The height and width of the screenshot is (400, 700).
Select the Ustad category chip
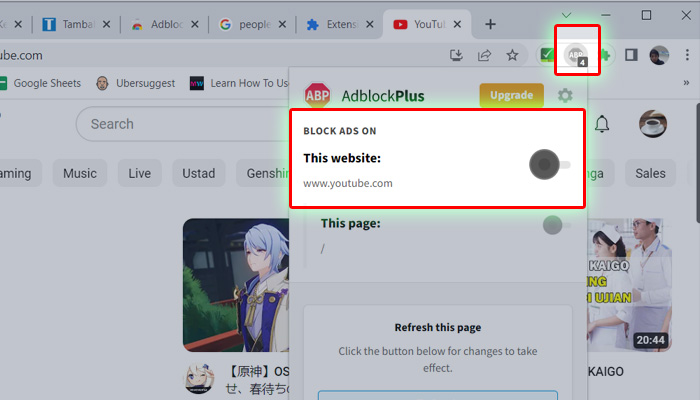[x=199, y=173]
